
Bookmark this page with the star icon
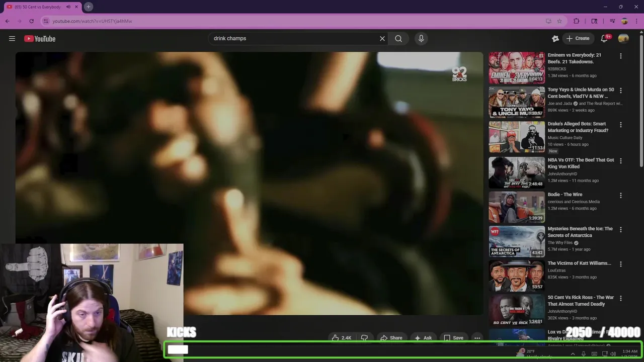coord(559,21)
